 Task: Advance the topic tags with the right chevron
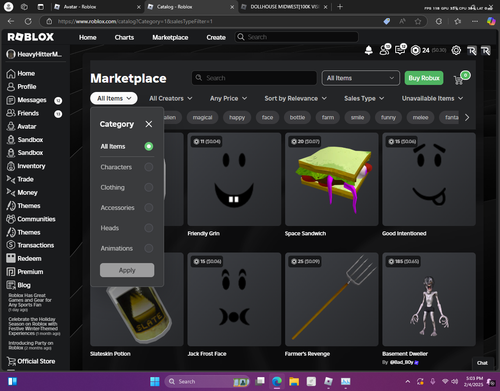coord(467,117)
